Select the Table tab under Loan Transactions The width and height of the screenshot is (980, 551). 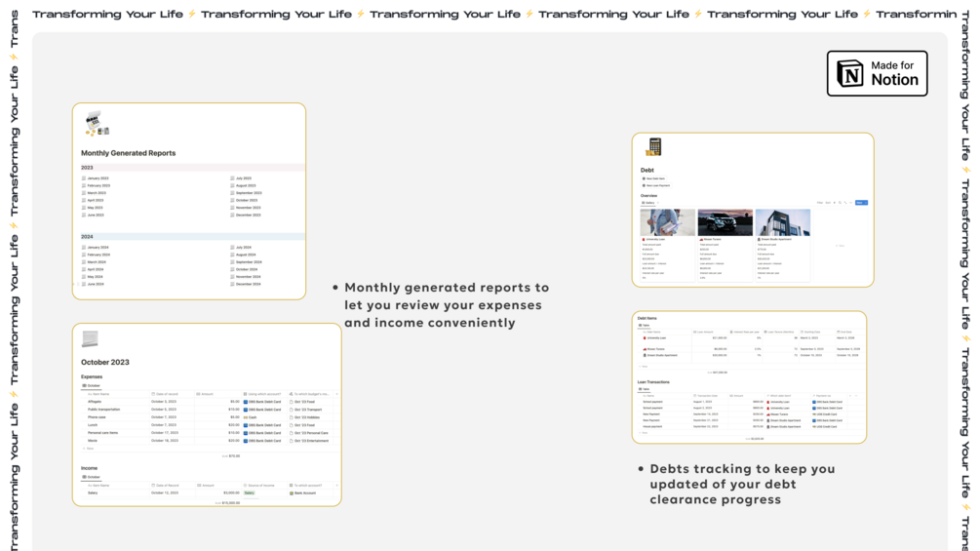click(x=644, y=389)
